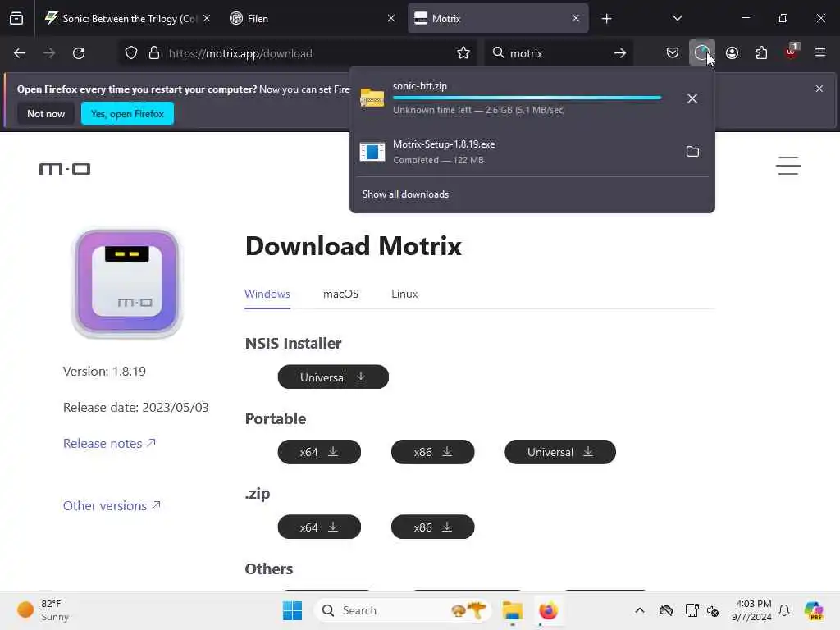
Task: Open the weather widget showing 82°F Sunny
Action: point(43,610)
